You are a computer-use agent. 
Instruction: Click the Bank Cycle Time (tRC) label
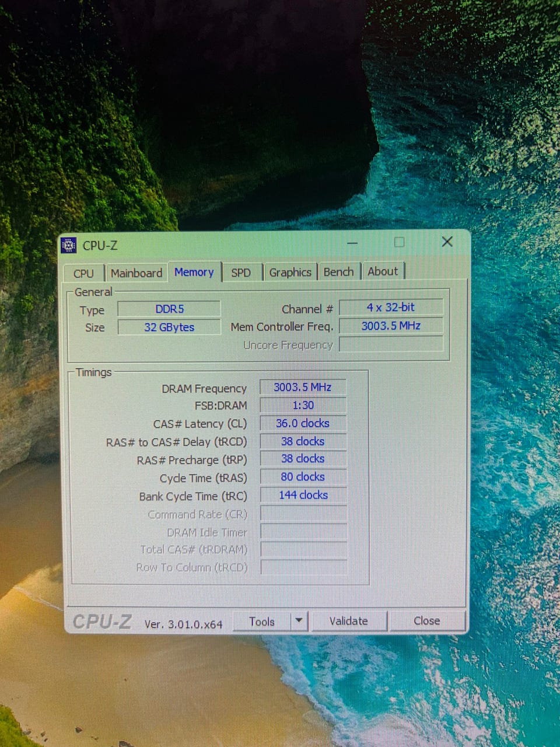tap(193, 497)
